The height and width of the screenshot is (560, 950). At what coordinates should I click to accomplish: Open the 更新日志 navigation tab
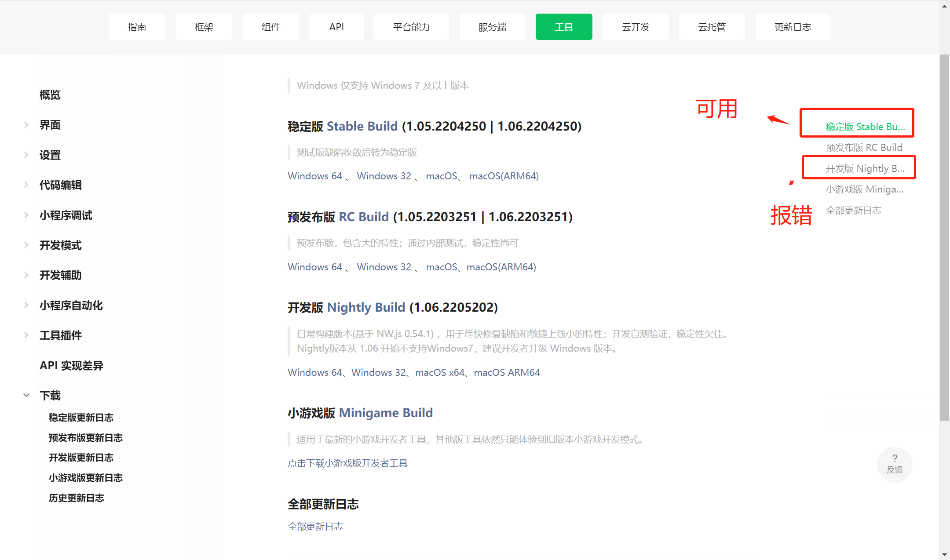pos(792,27)
